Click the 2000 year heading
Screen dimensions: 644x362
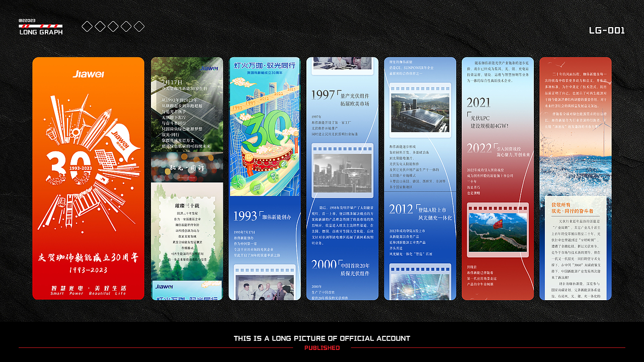pos(324,265)
